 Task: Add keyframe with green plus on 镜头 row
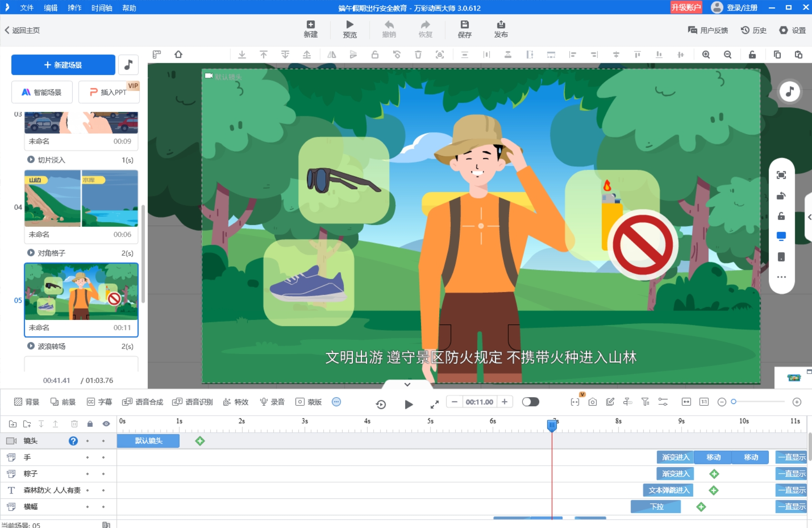pos(200,441)
